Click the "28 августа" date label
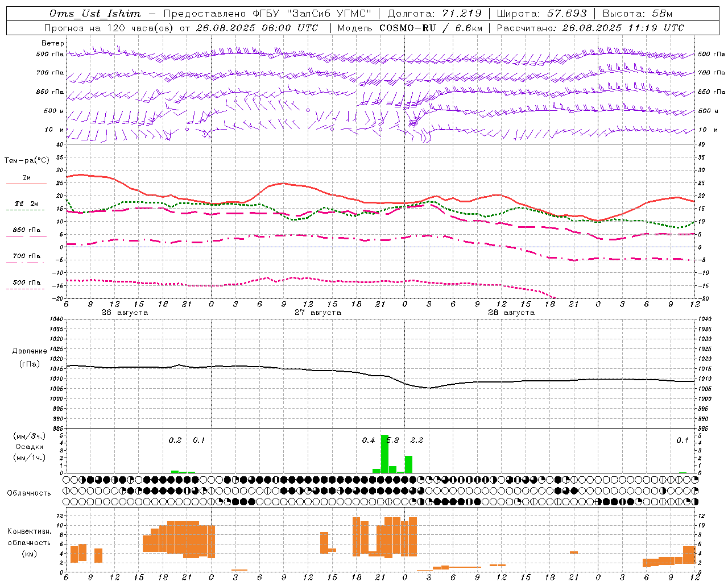Screen dimensions: 728x582 [511, 313]
